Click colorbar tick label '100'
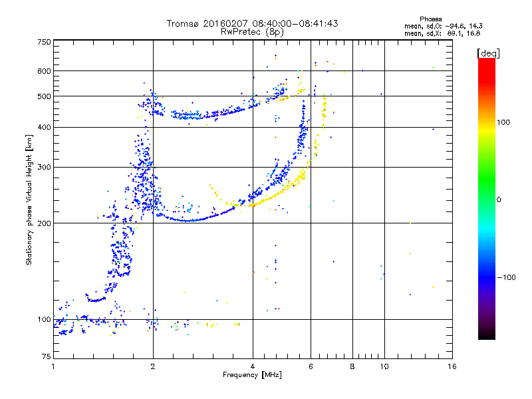The image size is (532, 399). (503, 122)
